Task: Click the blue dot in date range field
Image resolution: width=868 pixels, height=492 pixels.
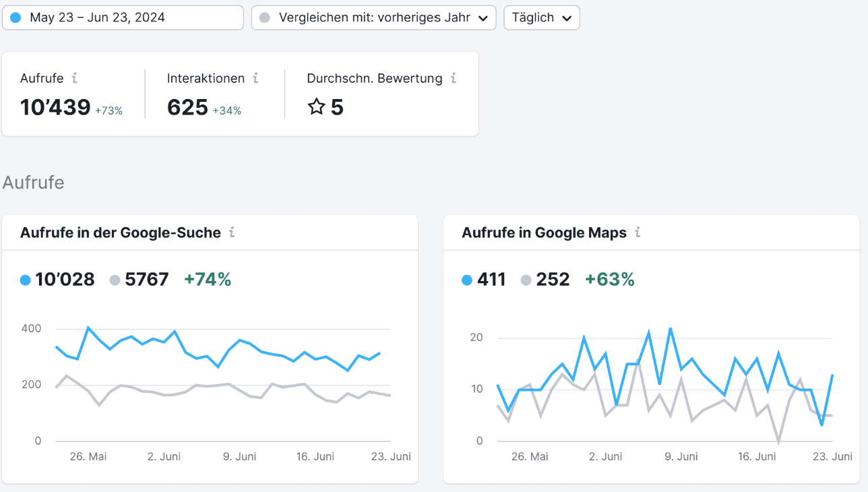Action: click(15, 18)
